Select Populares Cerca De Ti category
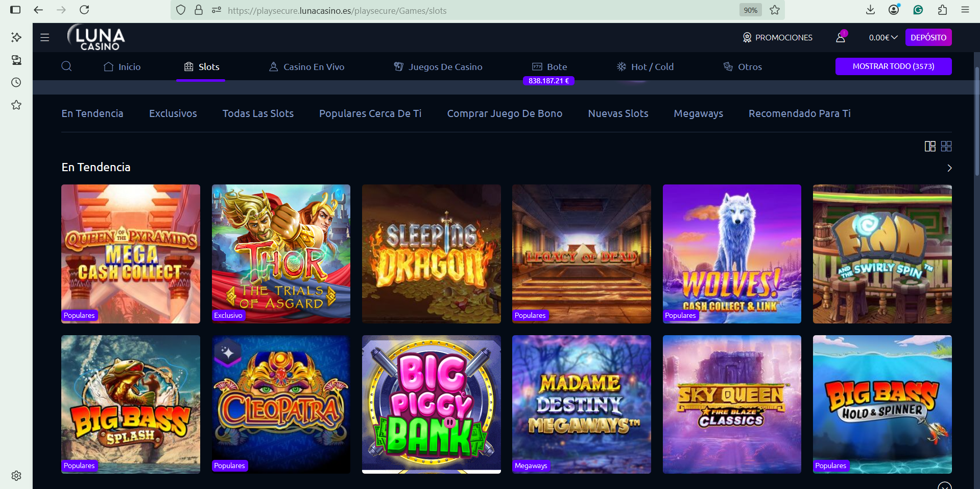The width and height of the screenshot is (980, 489). (x=370, y=113)
